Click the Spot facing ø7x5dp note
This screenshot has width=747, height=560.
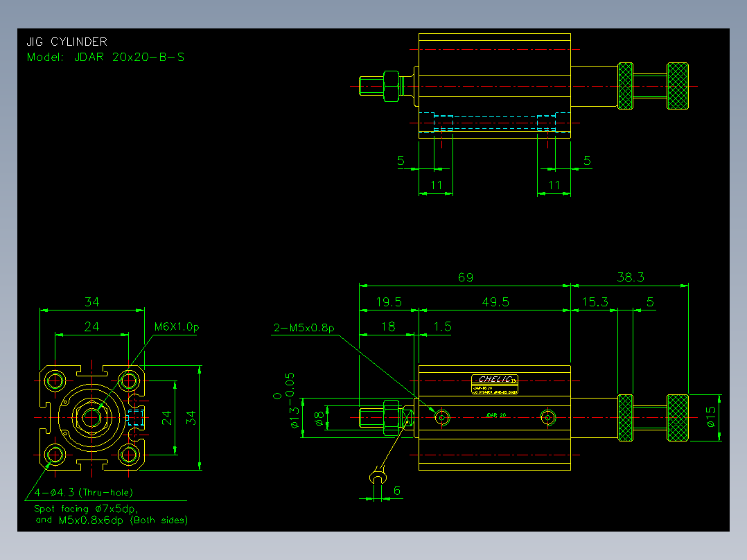tap(86, 509)
